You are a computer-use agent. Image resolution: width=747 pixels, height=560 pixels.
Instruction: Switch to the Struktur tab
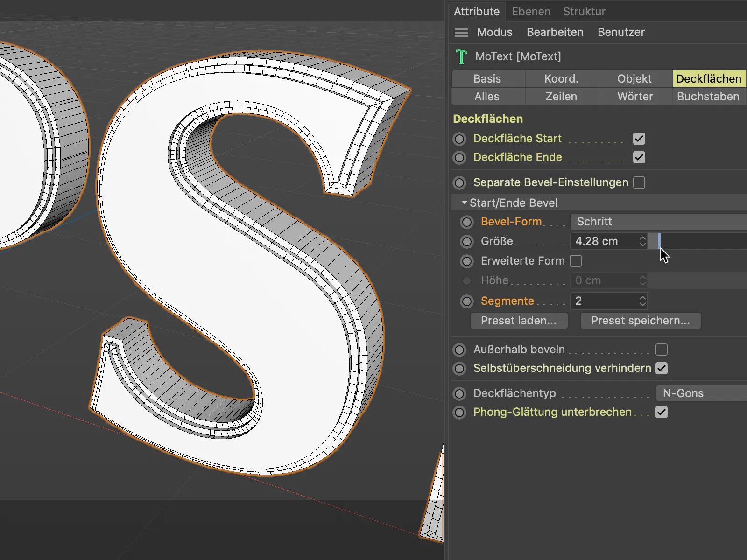click(x=585, y=12)
